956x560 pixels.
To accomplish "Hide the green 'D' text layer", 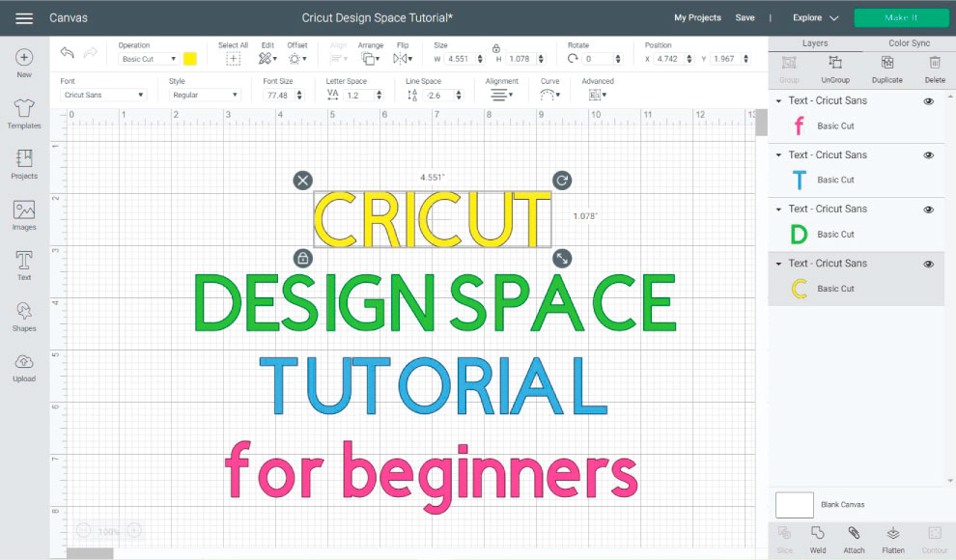I will tap(929, 210).
